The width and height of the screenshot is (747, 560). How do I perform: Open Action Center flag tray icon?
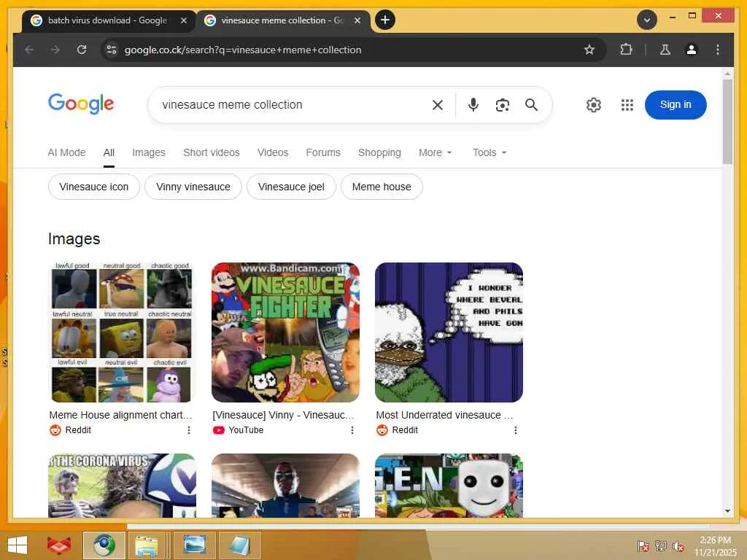pos(643,545)
